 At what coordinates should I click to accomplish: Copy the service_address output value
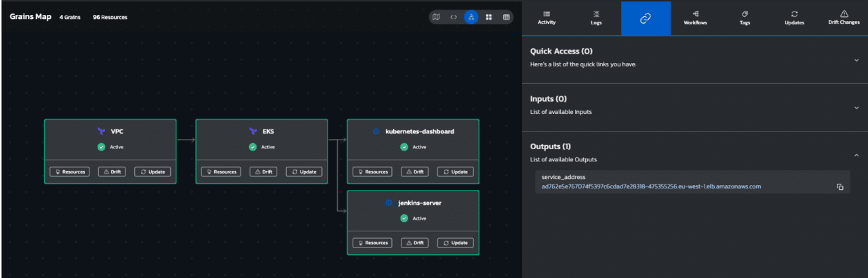(x=840, y=186)
